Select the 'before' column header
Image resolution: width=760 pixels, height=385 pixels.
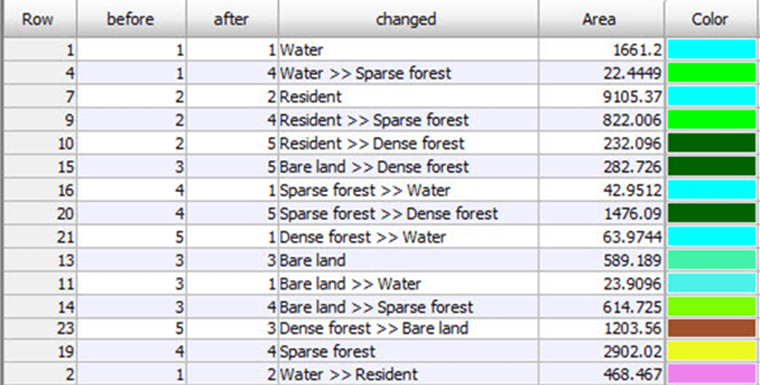pyautogui.click(x=131, y=18)
